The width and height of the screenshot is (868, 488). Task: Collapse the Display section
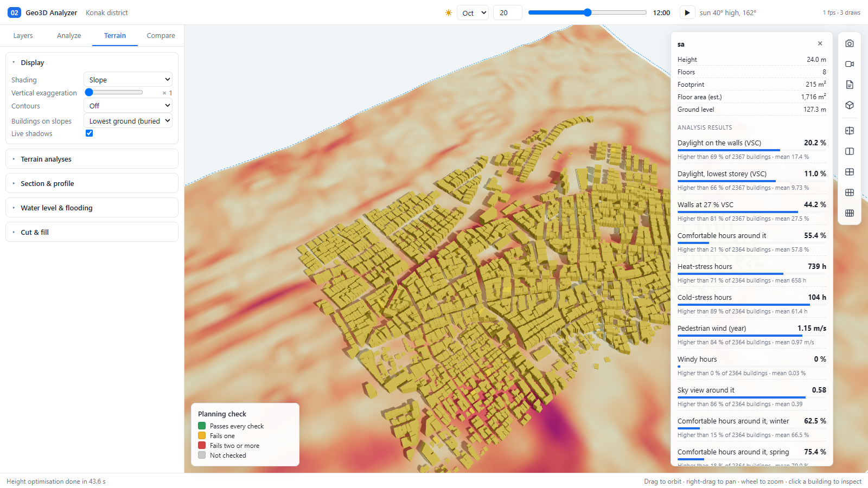[92, 62]
